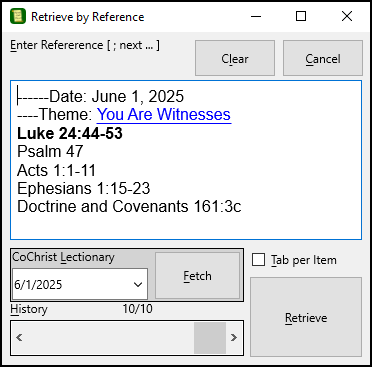The width and height of the screenshot is (372, 367).
Task: Click the history scrollbar left arrow
Action: (19, 338)
